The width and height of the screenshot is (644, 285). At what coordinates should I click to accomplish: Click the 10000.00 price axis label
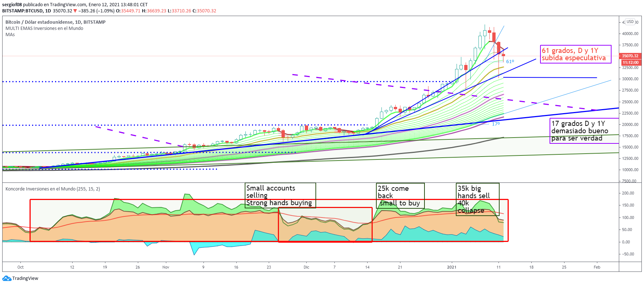click(x=630, y=170)
